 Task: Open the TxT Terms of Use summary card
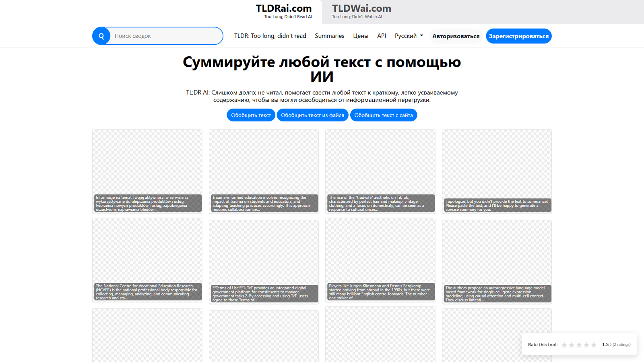[x=264, y=261]
